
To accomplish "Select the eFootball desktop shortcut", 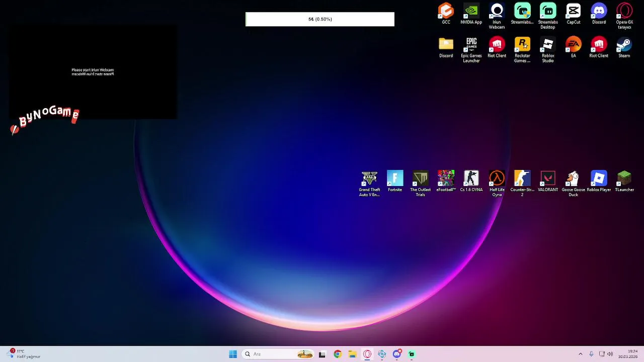I will 446,181.
